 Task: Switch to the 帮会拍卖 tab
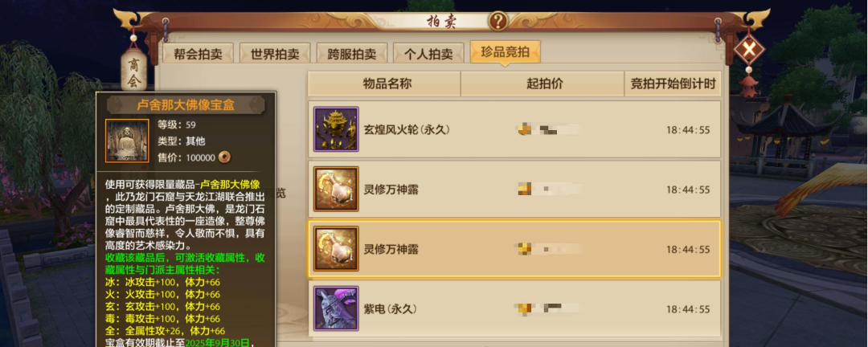pyautogui.click(x=198, y=54)
